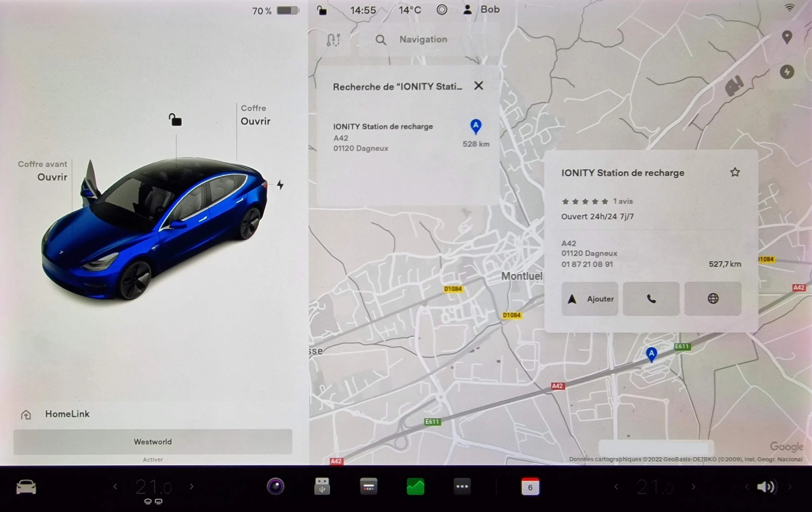This screenshot has width=812, height=512.
Task: Click the Ajouter navigation button for IONITY
Action: tap(589, 299)
